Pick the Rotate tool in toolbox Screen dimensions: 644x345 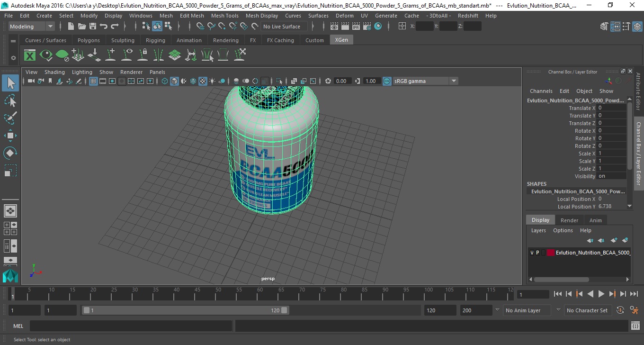[x=10, y=153]
